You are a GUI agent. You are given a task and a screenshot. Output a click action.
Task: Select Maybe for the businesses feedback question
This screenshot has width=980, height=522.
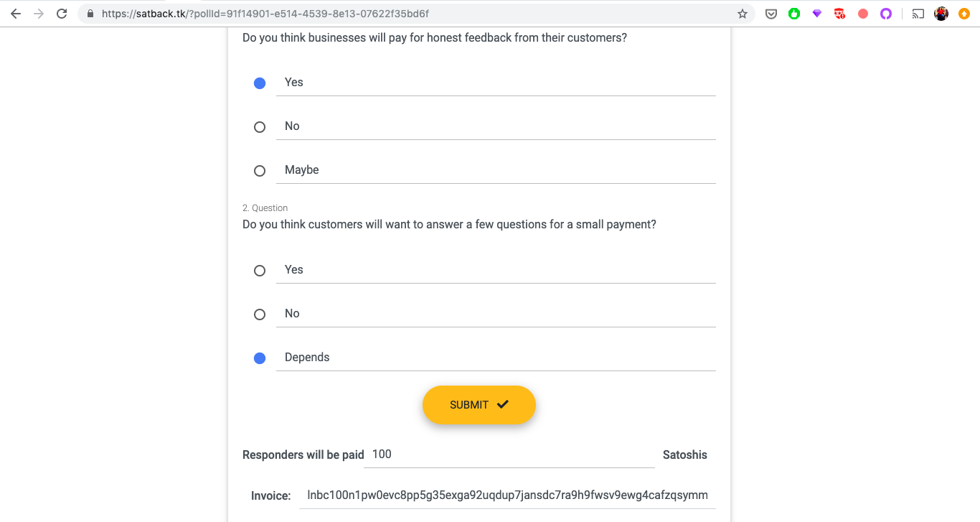click(260, 171)
